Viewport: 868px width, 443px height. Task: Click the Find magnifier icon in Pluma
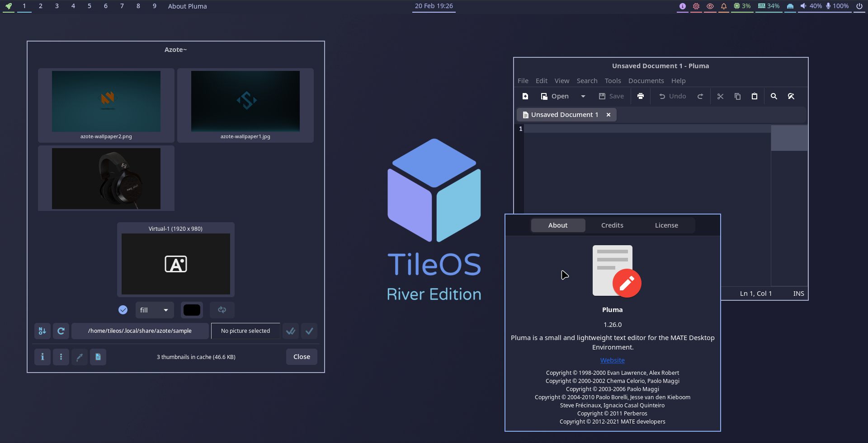click(x=774, y=96)
